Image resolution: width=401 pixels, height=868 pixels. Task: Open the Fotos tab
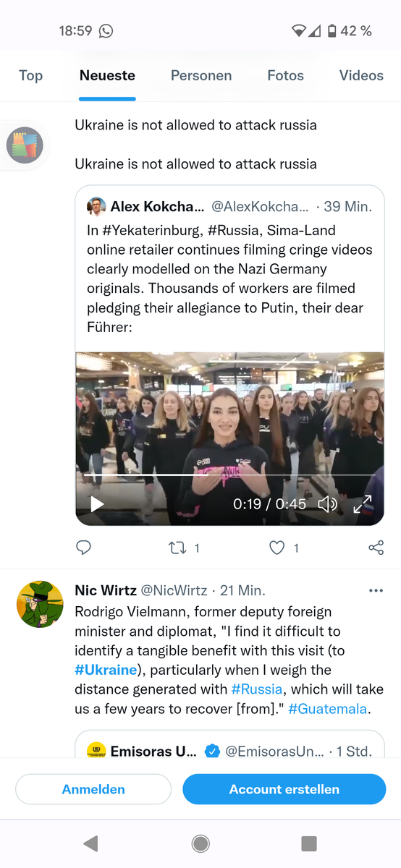(x=286, y=75)
